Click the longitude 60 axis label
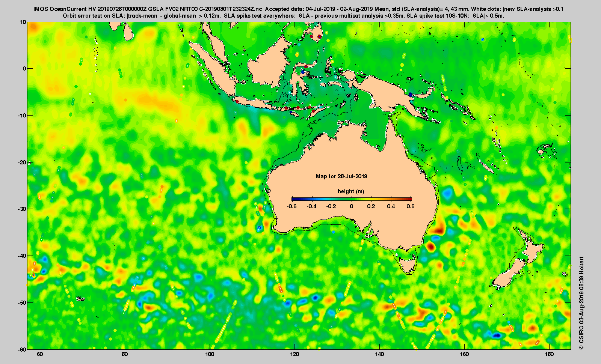The width and height of the screenshot is (601, 364). coord(40,354)
